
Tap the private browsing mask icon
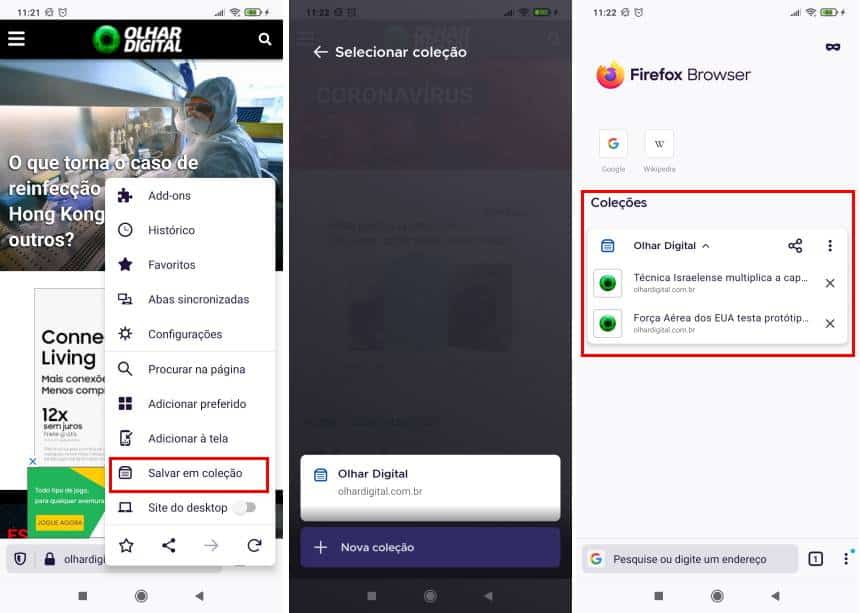[833, 47]
